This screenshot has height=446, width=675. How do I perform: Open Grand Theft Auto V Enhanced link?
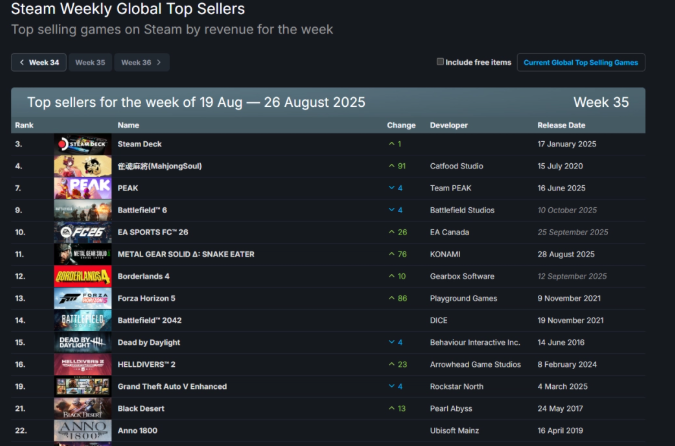click(172, 387)
